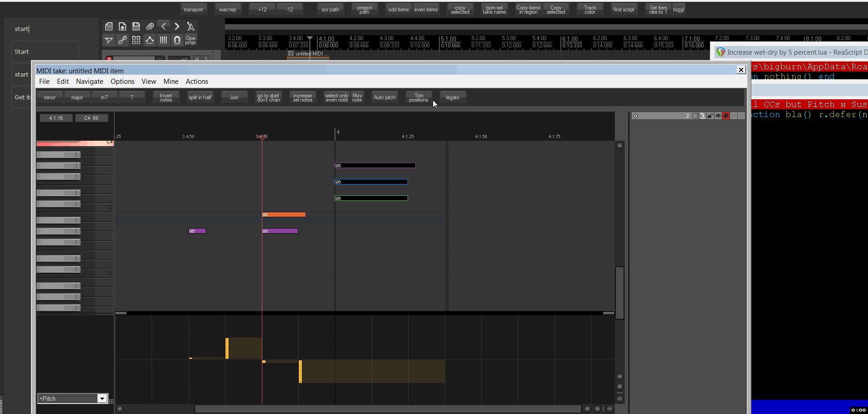
Task: Open the Actions menu in MIDI editor
Action: (197, 82)
